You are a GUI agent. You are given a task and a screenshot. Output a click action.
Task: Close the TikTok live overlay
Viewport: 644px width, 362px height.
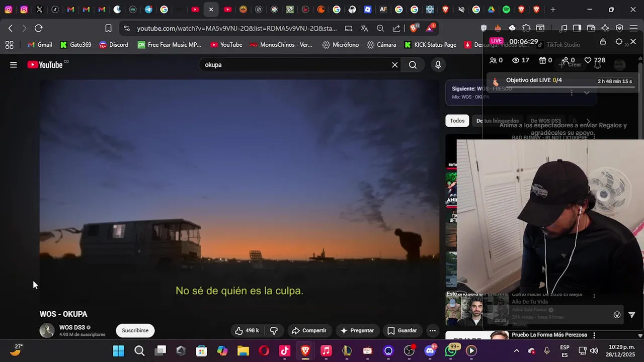[x=633, y=42]
